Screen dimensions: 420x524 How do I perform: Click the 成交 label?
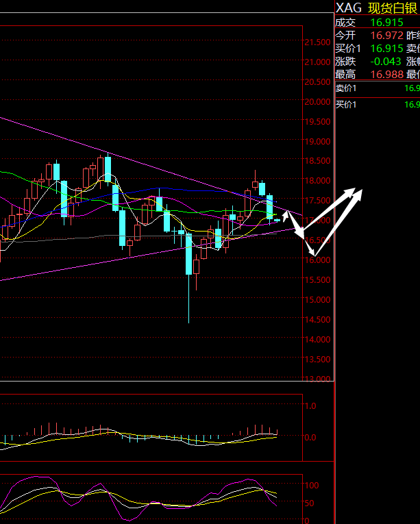(345, 23)
